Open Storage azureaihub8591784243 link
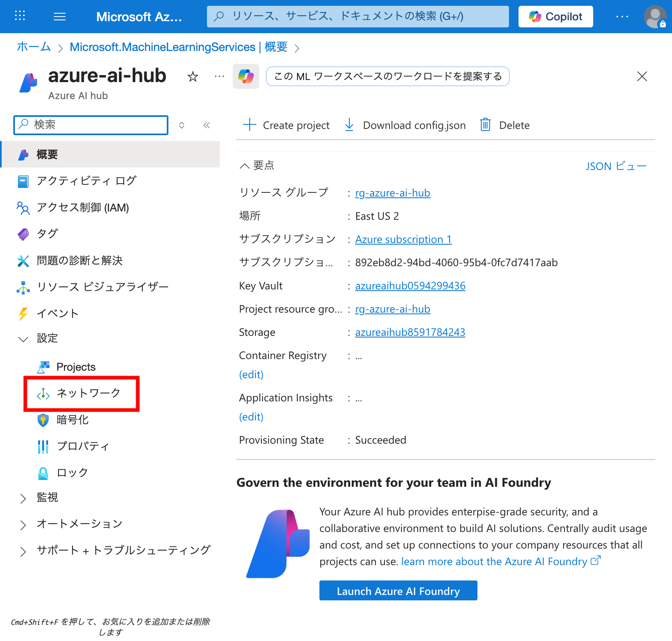Screen dimensions: 672x641 410,332
